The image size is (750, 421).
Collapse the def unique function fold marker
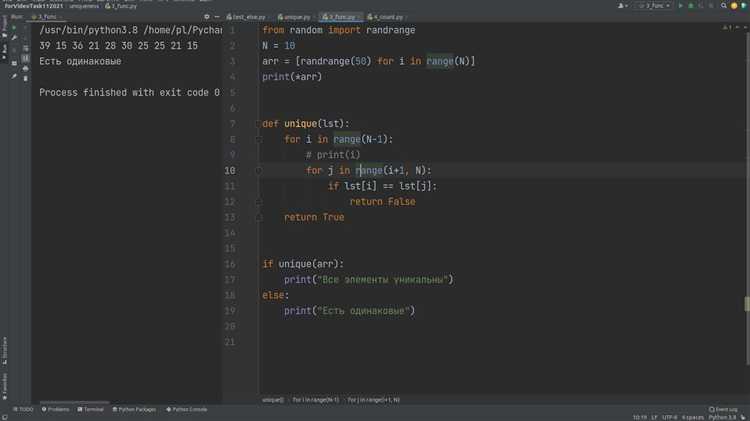(x=258, y=124)
